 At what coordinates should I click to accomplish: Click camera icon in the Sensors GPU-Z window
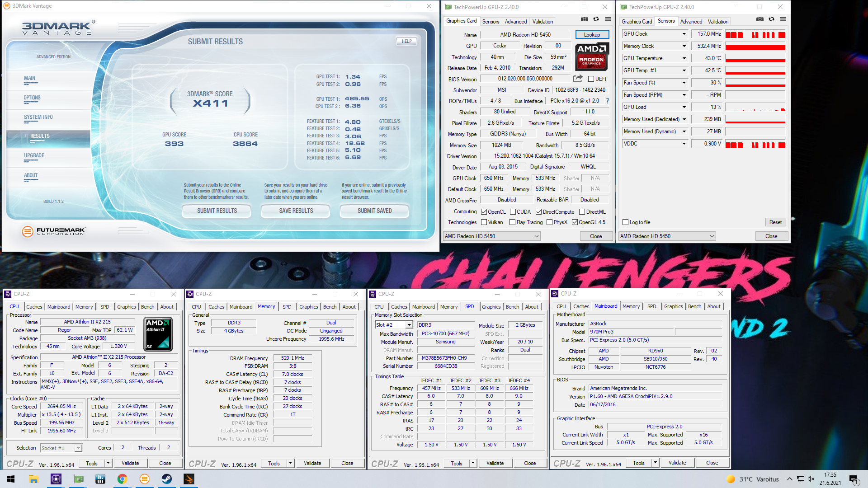(x=760, y=19)
